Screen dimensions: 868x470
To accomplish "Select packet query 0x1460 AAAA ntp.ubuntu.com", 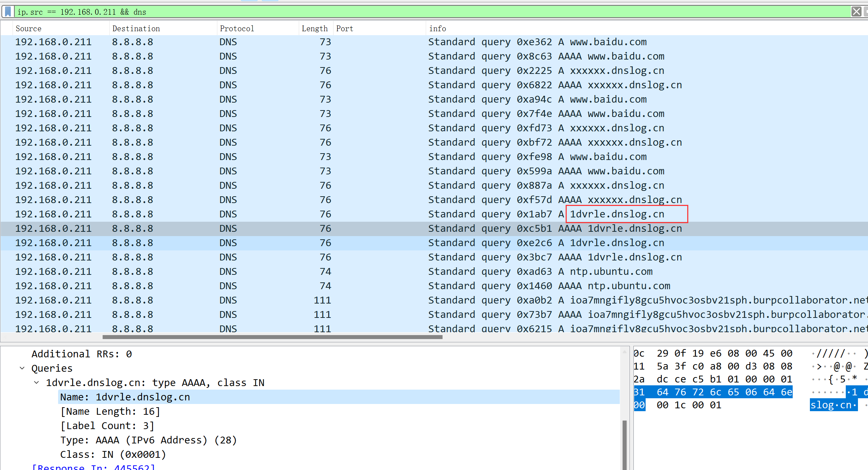I will click(434, 286).
